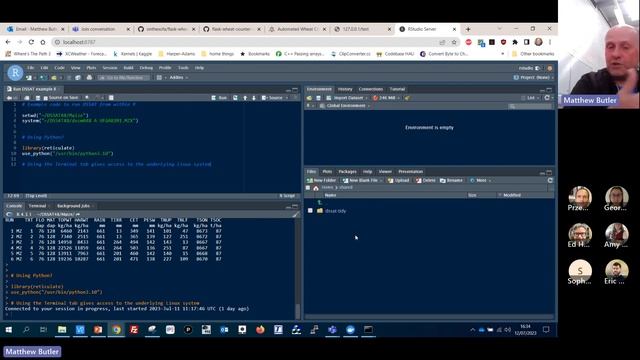The width and height of the screenshot is (640, 360).
Task: Open Firefox from the Windows taskbar
Action: point(260,330)
